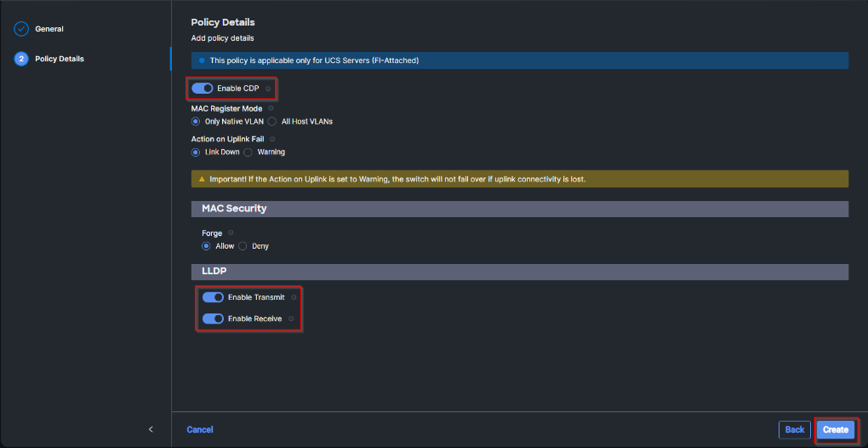Click the info icon beside MAC Register Mode
Image resolution: width=868 pixels, height=448 pixels.
point(271,108)
